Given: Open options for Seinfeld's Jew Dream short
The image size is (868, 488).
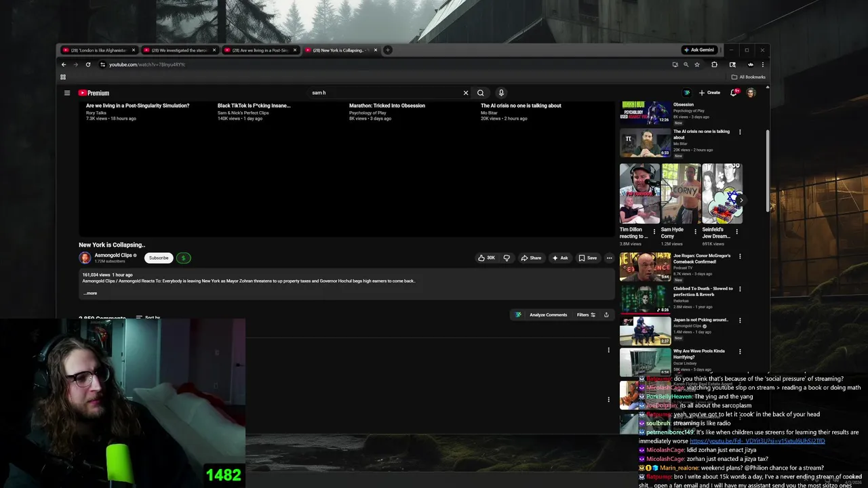Looking at the screenshot, I should (737, 232).
